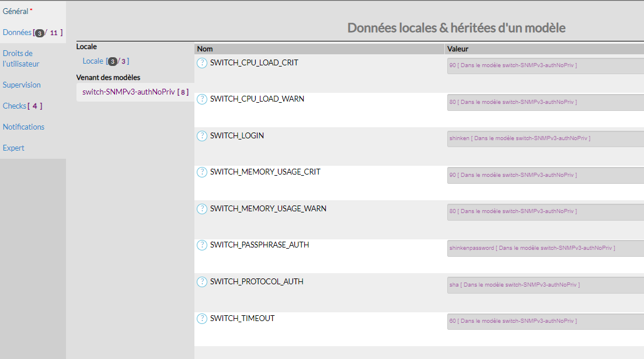Open the Général tab
This screenshot has width=644, height=359.
[16, 11]
